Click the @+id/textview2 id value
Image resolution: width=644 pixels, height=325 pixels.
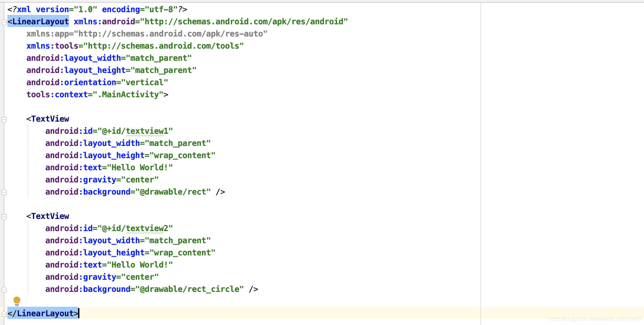point(135,228)
